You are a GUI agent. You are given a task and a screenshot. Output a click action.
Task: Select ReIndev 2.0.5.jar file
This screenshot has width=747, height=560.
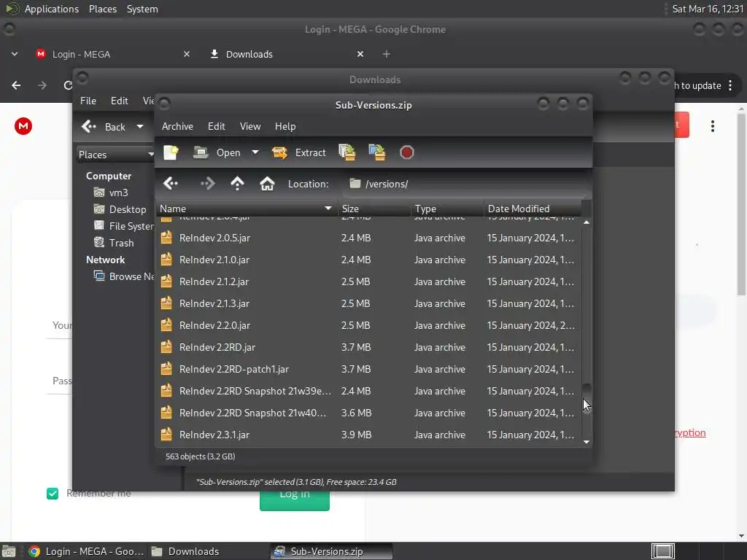[368, 238]
